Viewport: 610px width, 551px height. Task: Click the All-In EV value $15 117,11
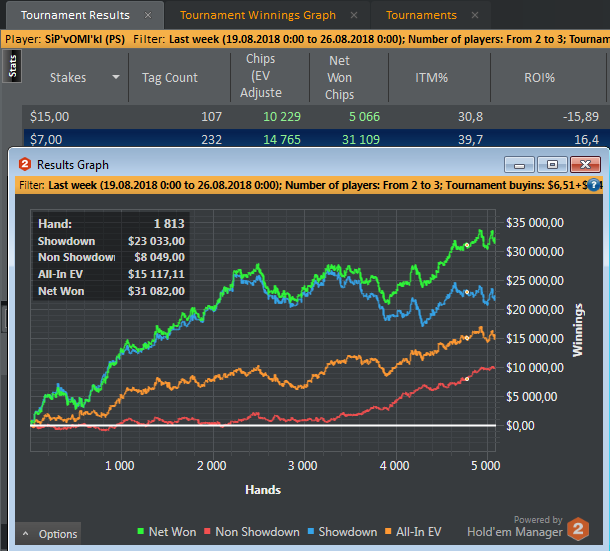coord(156,274)
